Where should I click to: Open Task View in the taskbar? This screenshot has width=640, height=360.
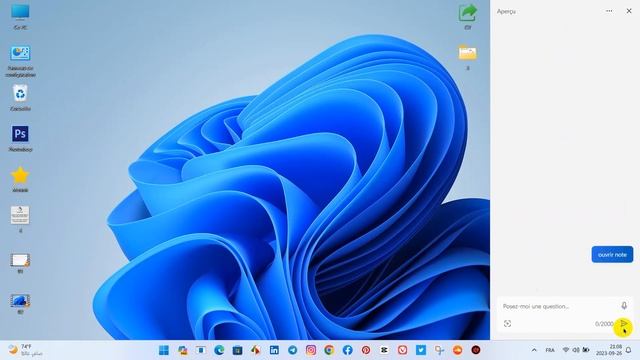[200, 350]
